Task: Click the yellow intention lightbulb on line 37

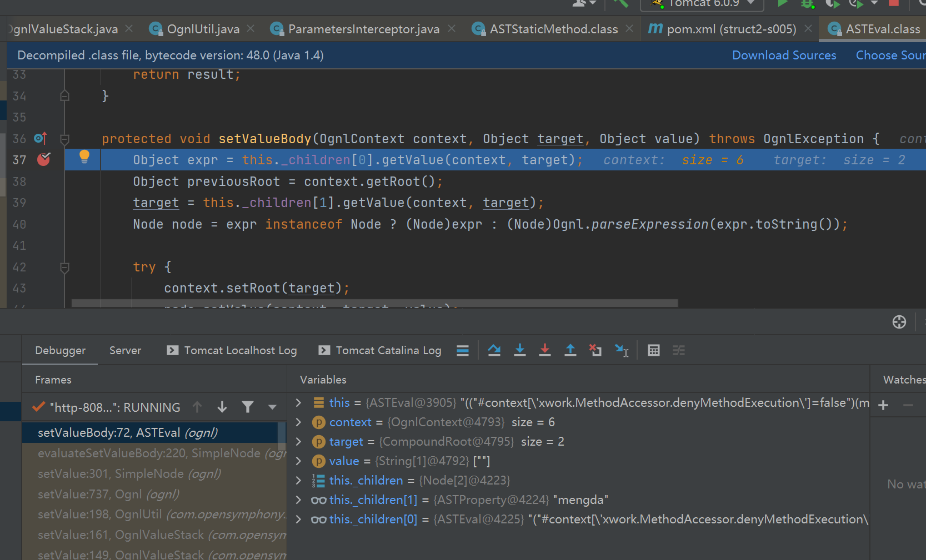Action: coord(84,157)
